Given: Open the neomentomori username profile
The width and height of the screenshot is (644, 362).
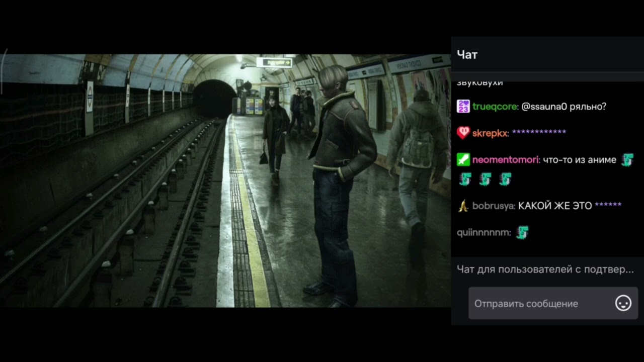Looking at the screenshot, I should tap(507, 160).
